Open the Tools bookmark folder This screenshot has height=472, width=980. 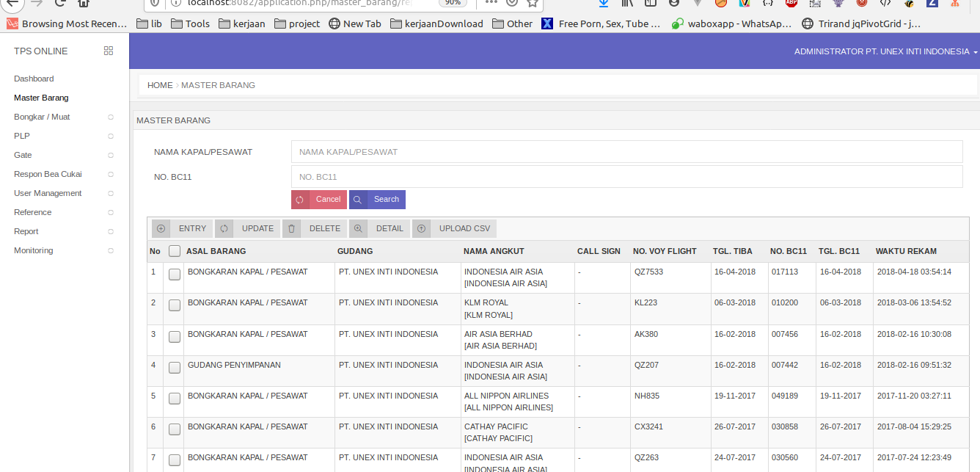190,23
